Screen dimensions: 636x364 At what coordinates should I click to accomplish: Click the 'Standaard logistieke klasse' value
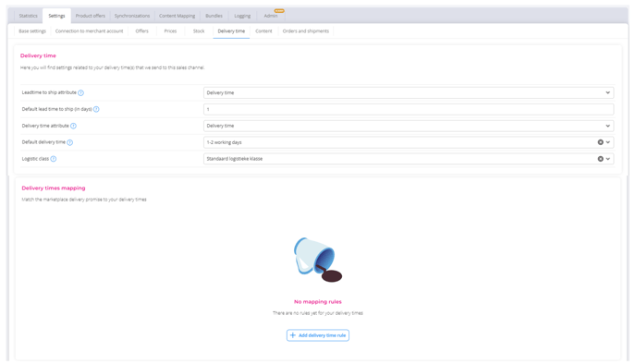(x=235, y=159)
